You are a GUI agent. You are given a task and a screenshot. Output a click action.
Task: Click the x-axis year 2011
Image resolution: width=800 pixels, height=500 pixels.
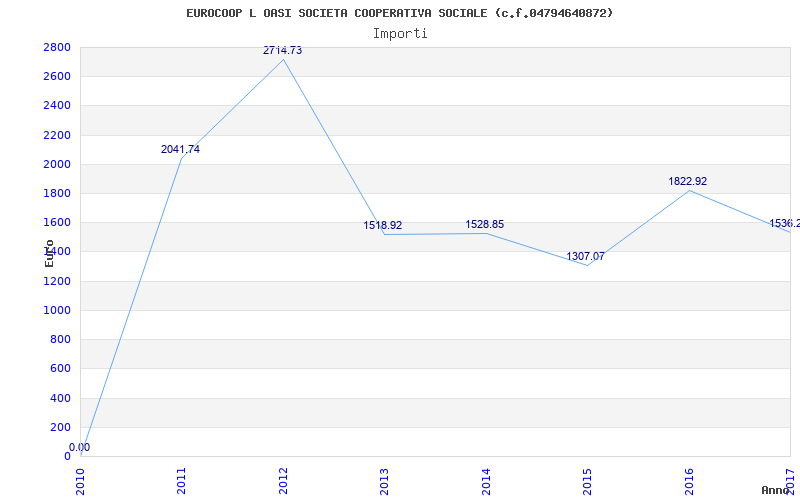tap(182, 482)
